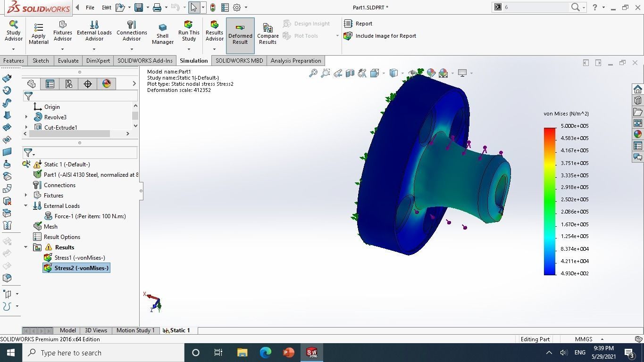This screenshot has height=362, width=644.
Task: Open the Study Advisor tool
Action: point(13,31)
